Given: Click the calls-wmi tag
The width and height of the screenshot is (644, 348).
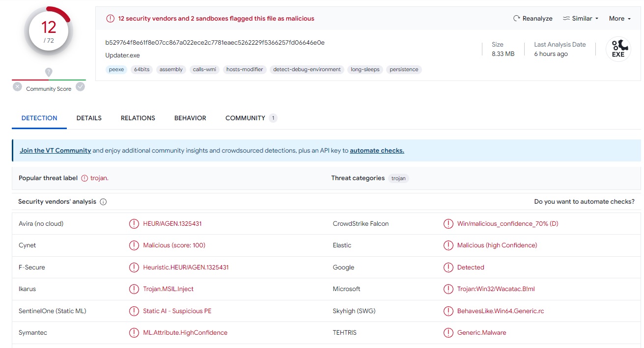Looking at the screenshot, I should point(204,70).
